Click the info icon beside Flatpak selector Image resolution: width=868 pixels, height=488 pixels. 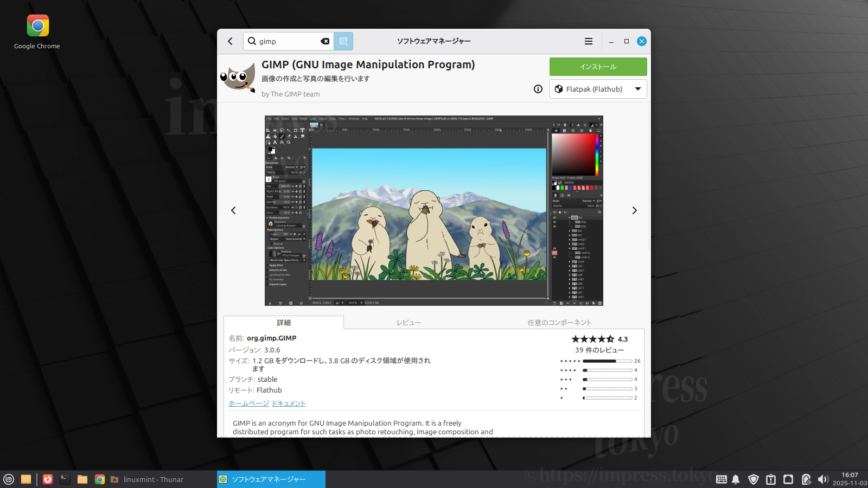tap(538, 89)
